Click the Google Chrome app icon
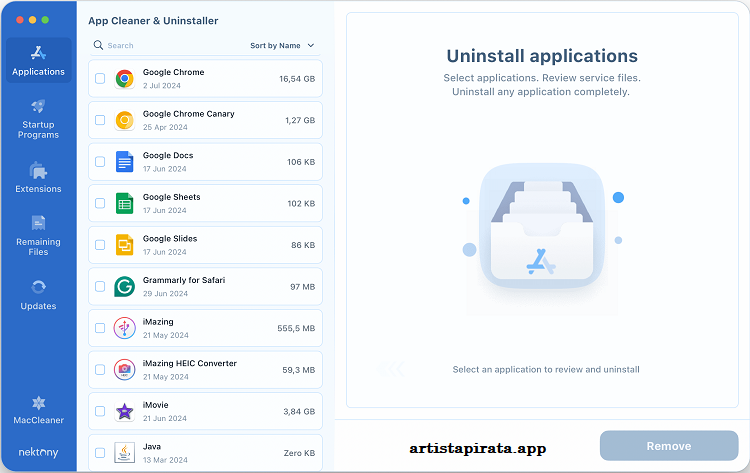The height and width of the screenshot is (473, 750). (124, 78)
